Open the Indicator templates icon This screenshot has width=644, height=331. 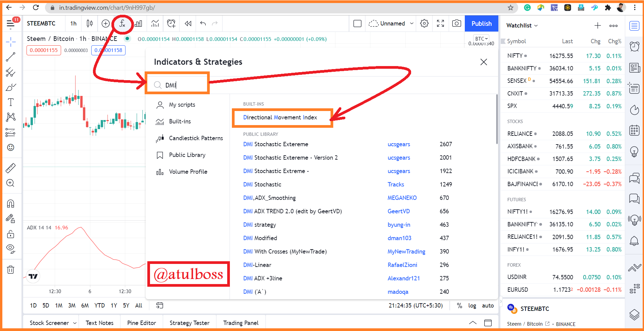pos(155,23)
